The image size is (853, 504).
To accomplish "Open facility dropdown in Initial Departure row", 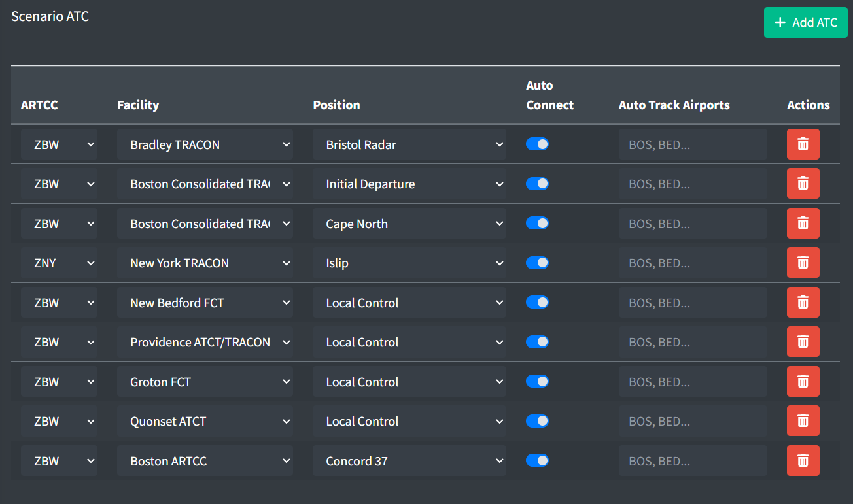I will point(205,184).
